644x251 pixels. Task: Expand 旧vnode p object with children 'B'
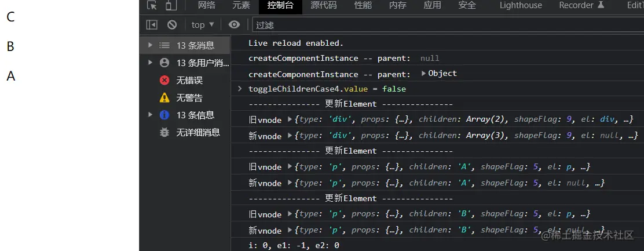290,214
